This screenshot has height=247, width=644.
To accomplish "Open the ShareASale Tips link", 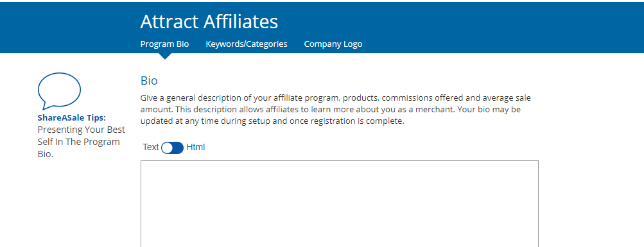I will (72, 118).
